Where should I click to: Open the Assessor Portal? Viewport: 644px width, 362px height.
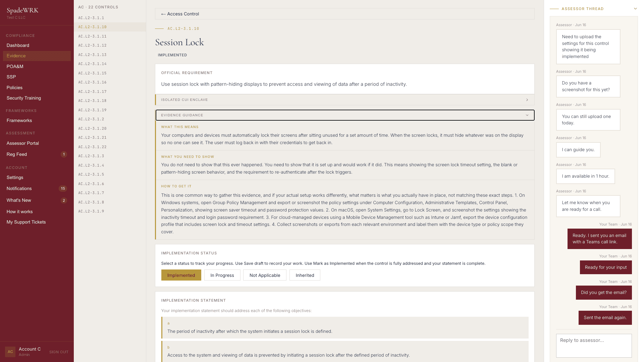tap(37, 143)
